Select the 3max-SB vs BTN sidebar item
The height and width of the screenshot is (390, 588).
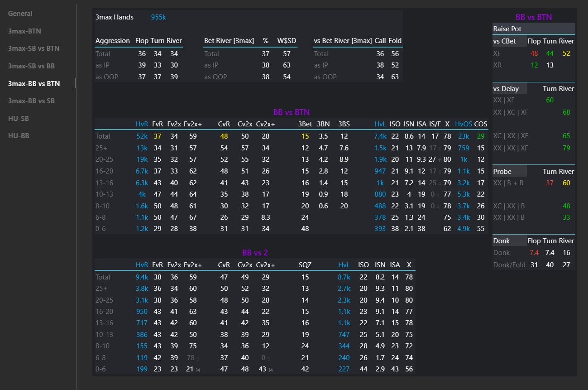click(x=33, y=48)
